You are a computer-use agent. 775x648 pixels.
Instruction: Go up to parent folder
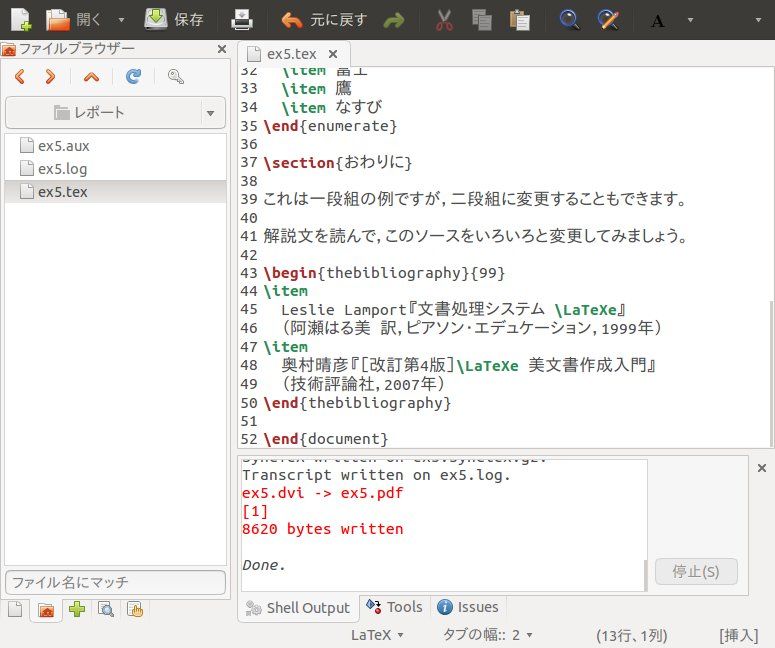(x=91, y=77)
